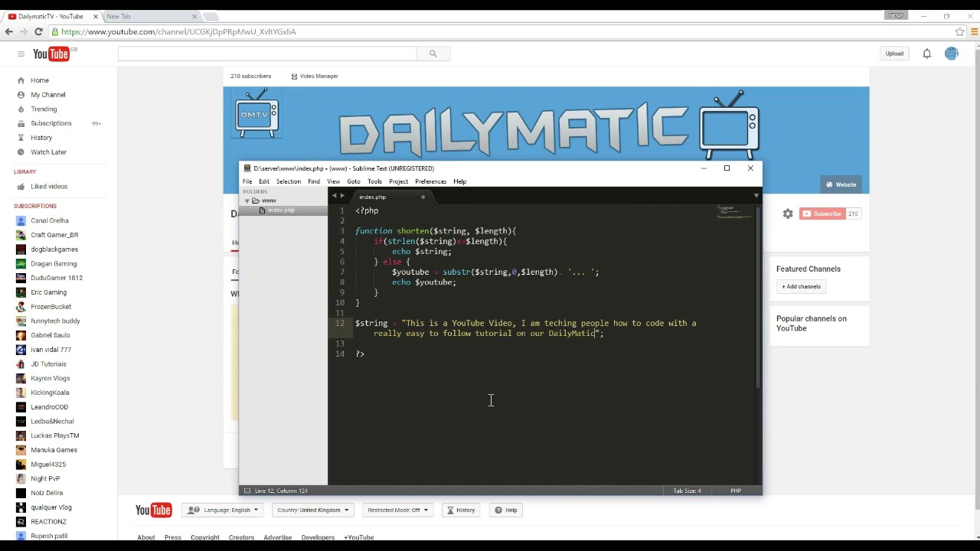
Task: Open the YouTube guide hamburger menu
Action: click(x=21, y=54)
